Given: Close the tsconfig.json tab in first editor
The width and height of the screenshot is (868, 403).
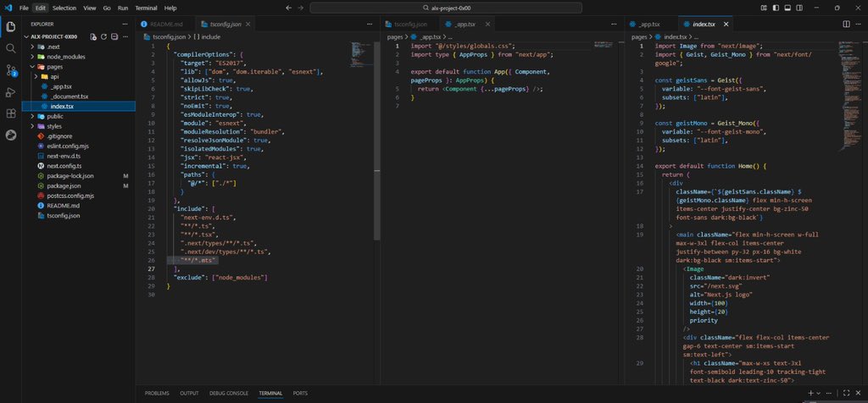Looking at the screenshot, I should pyautogui.click(x=248, y=25).
